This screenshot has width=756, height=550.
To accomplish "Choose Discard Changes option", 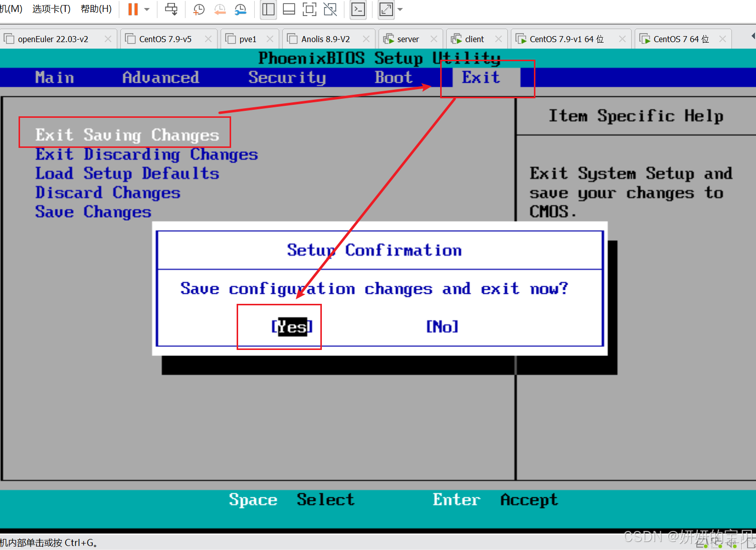I will 108,193.
